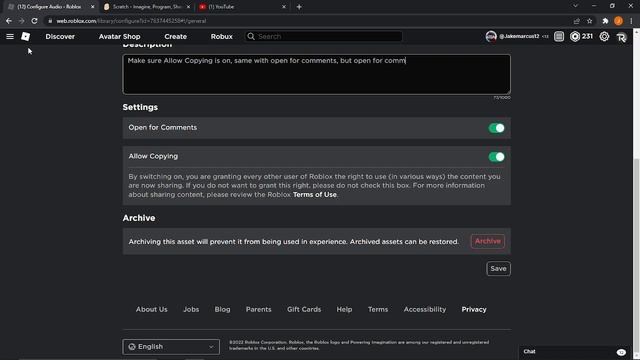Open the Accessibility footer link

coord(425,309)
